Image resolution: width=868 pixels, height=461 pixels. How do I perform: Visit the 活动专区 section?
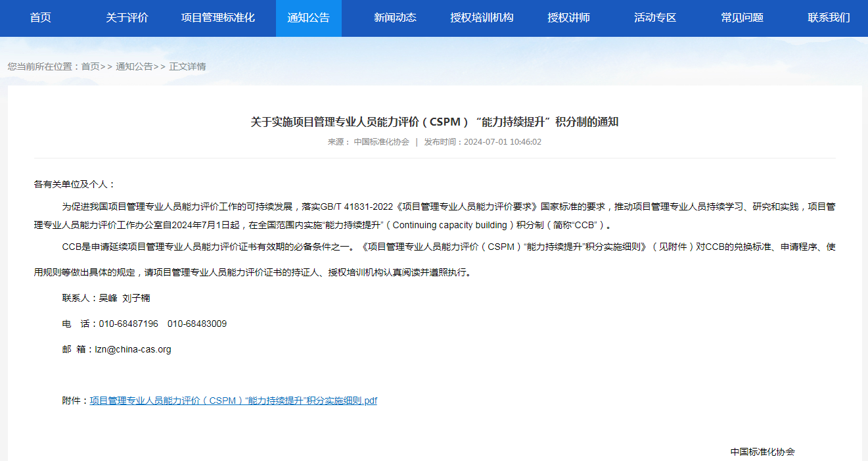tap(655, 18)
